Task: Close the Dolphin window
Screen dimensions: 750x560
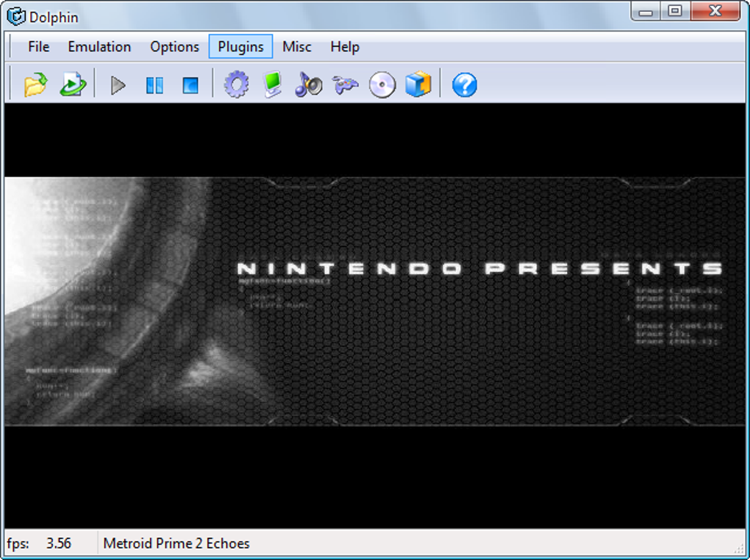Action: tap(715, 12)
